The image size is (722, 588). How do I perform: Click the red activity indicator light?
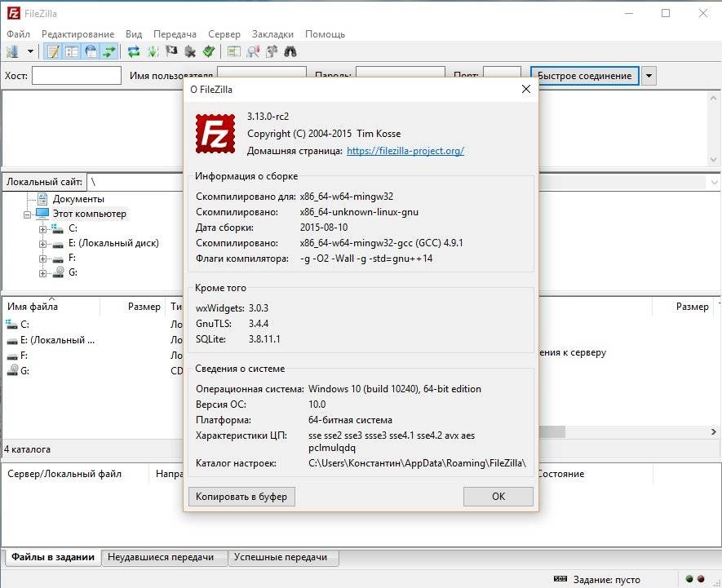click(x=701, y=579)
